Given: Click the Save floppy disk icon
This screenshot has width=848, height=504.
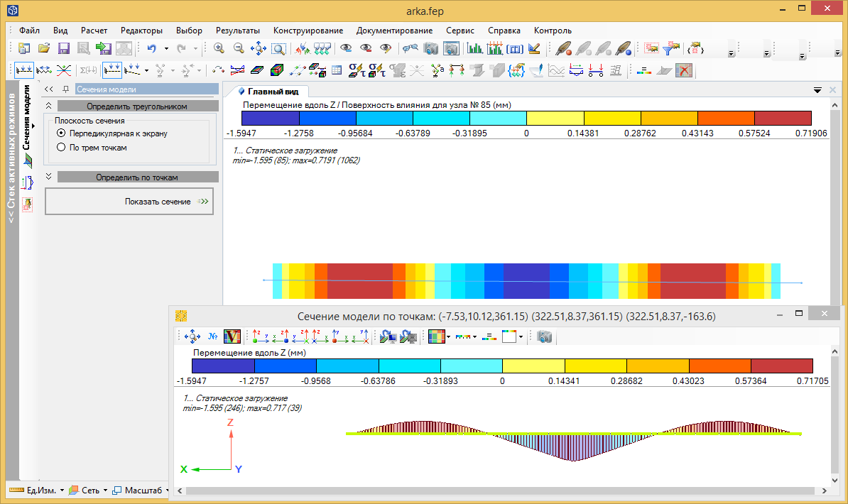Looking at the screenshot, I should 63,48.
